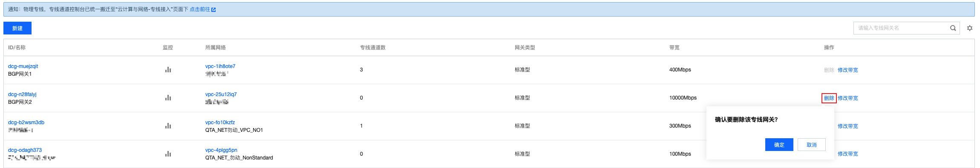The height and width of the screenshot is (168, 980).
Task: Click 修改带宽 for the 400Mbps gateway
Action: 847,70
